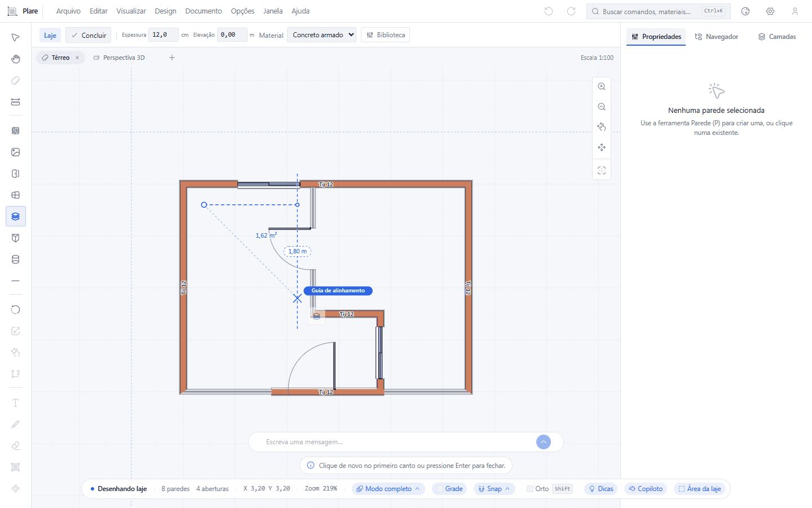
Task: Add a new view tab
Action: [x=172, y=58]
